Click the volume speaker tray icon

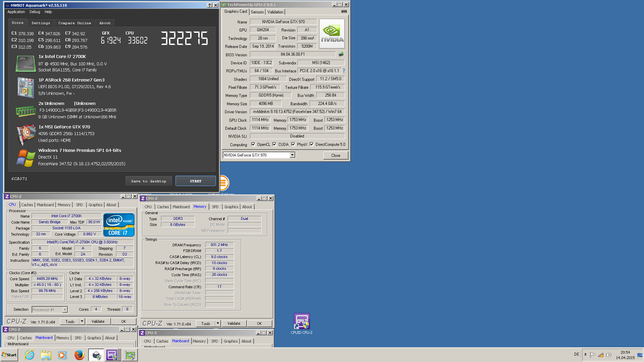(x=609, y=355)
